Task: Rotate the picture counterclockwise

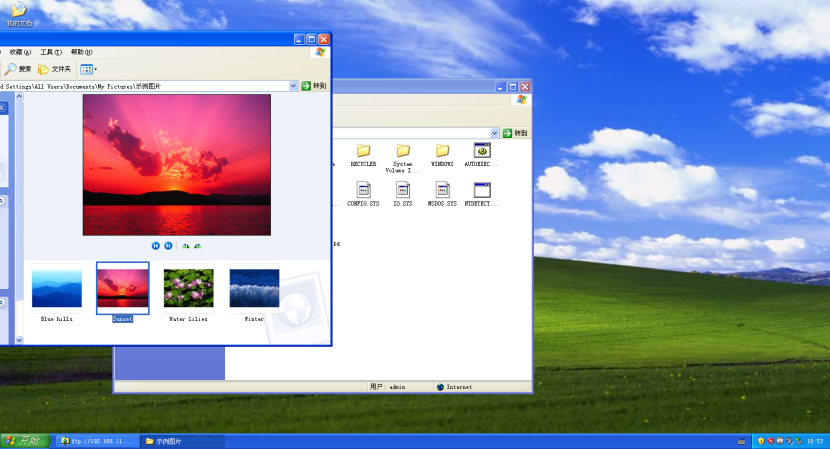Action: click(197, 246)
